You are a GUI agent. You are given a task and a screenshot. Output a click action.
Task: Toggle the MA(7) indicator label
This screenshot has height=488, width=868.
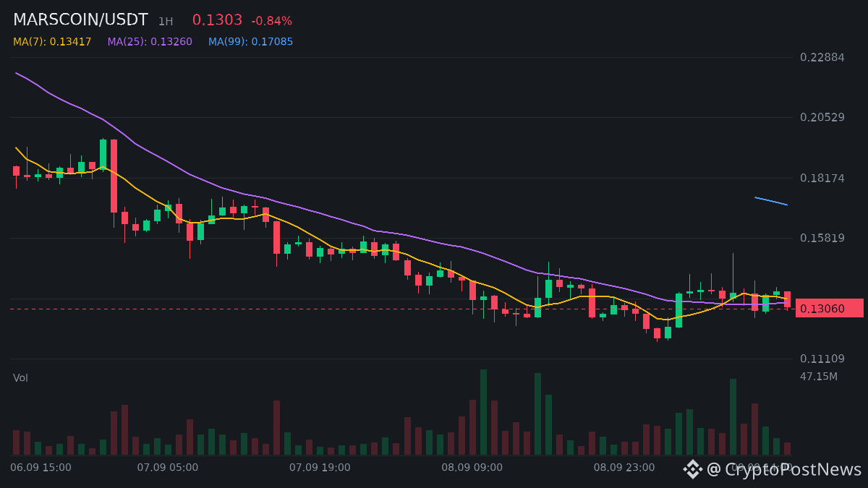pyautogui.click(x=52, y=42)
